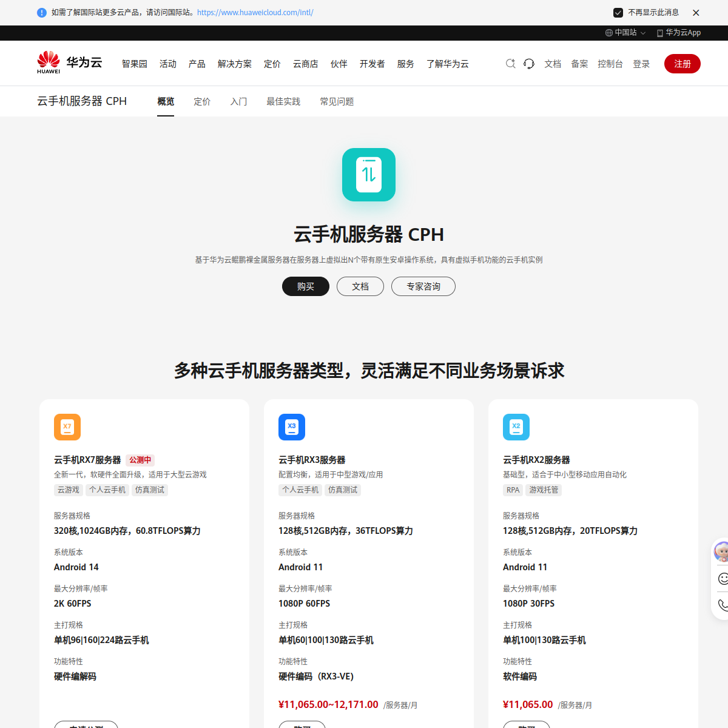Viewport: 728px width, 728px height.
Task: Click the blue info icon in notice bar
Action: (42, 13)
